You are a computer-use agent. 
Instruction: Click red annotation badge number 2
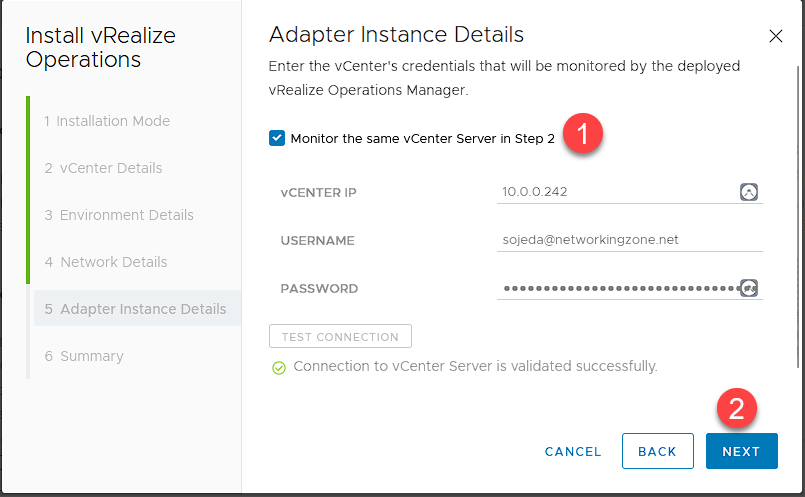click(737, 409)
